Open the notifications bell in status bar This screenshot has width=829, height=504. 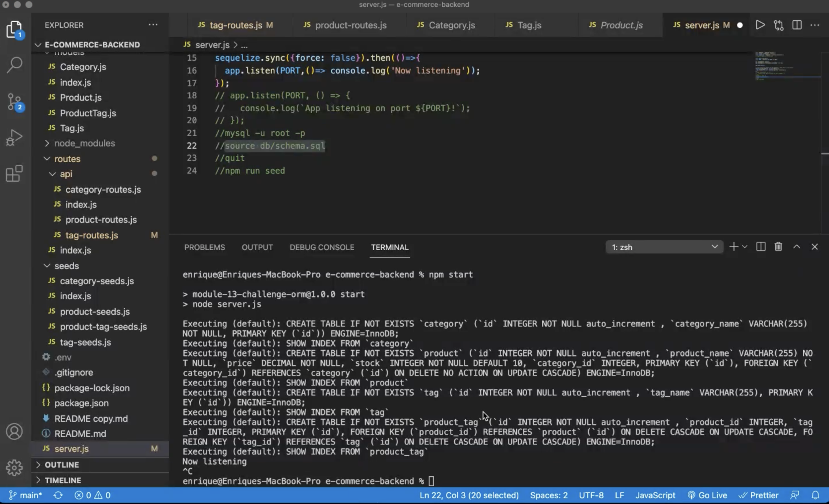point(815,495)
